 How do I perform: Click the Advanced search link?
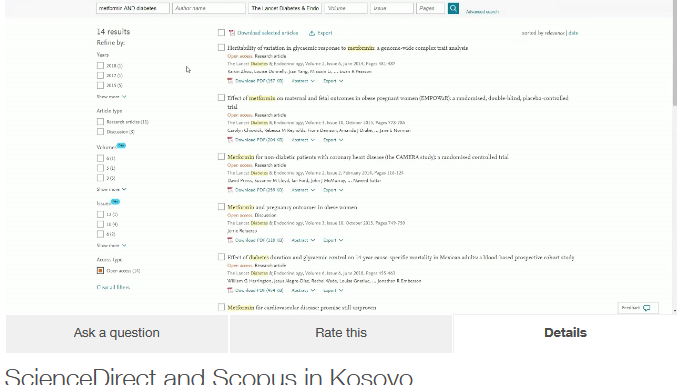pos(482,12)
